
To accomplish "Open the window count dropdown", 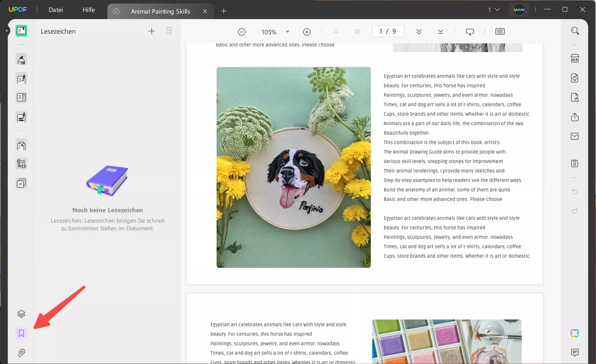I will pyautogui.click(x=494, y=10).
